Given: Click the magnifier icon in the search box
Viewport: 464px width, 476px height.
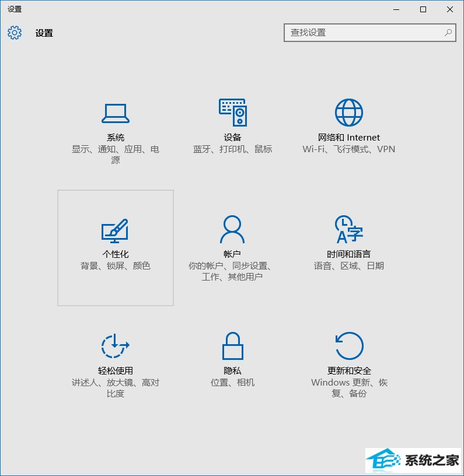Looking at the screenshot, I should (x=448, y=33).
